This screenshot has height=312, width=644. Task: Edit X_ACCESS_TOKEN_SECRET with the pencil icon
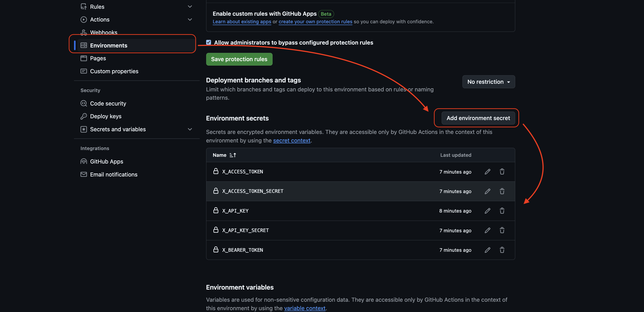(x=487, y=191)
